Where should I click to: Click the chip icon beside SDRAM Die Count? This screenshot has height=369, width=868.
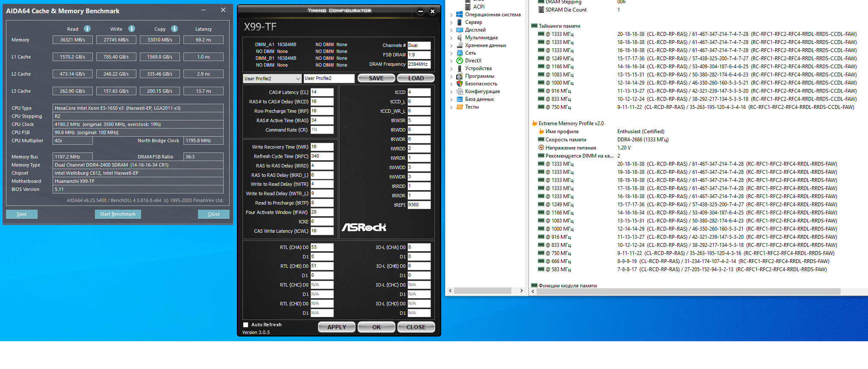541,10
